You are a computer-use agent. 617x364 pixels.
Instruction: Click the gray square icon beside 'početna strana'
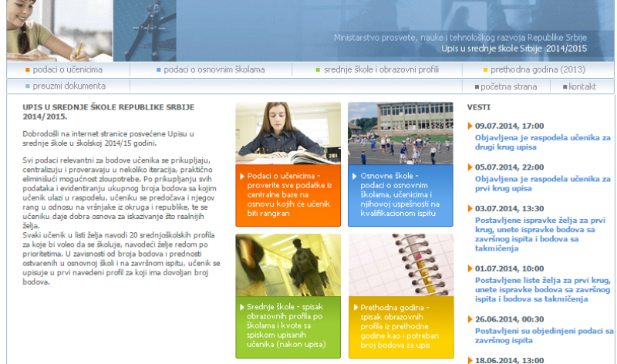[x=477, y=87]
